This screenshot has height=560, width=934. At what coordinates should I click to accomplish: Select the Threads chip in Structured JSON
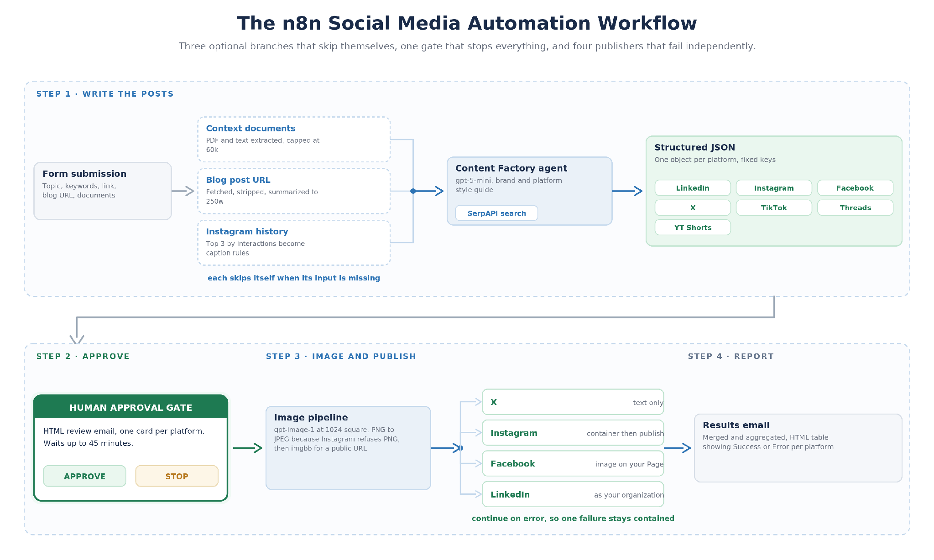pyautogui.click(x=855, y=207)
